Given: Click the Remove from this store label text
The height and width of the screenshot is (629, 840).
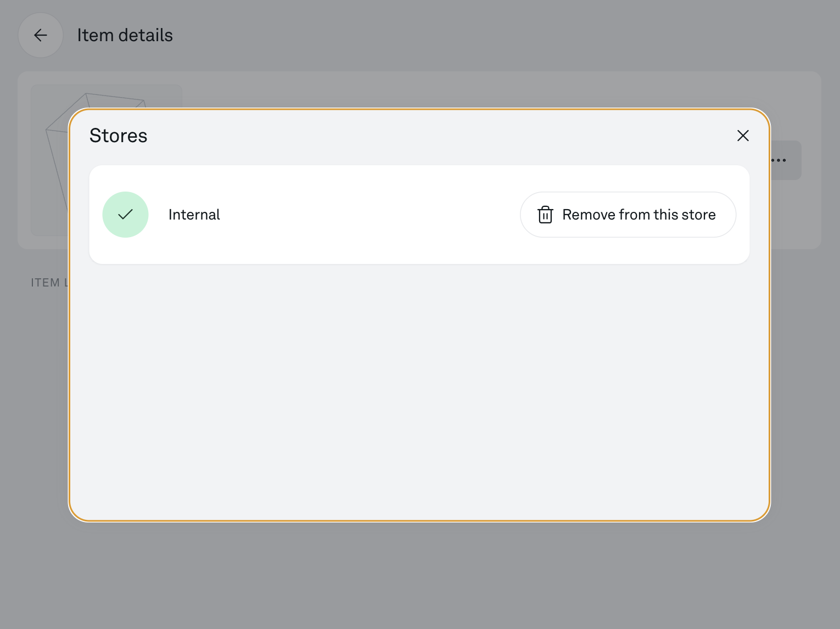Looking at the screenshot, I should (x=639, y=215).
